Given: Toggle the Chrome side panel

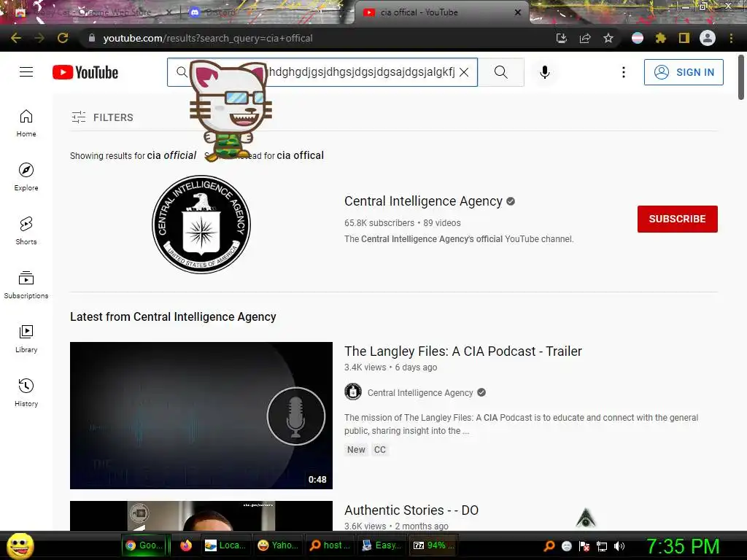Looking at the screenshot, I should click(x=684, y=38).
